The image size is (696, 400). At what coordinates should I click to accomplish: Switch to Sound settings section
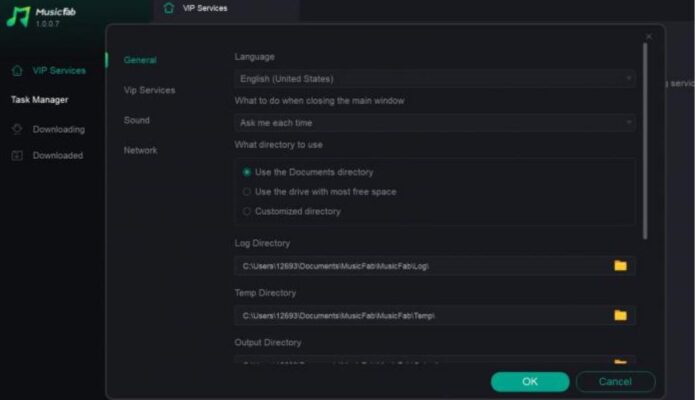[137, 120]
